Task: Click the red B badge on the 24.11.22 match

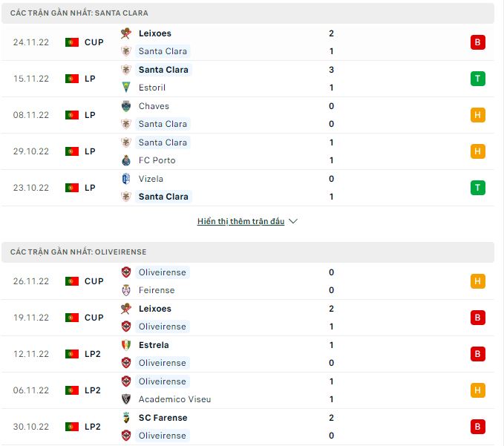Action: pyautogui.click(x=477, y=42)
